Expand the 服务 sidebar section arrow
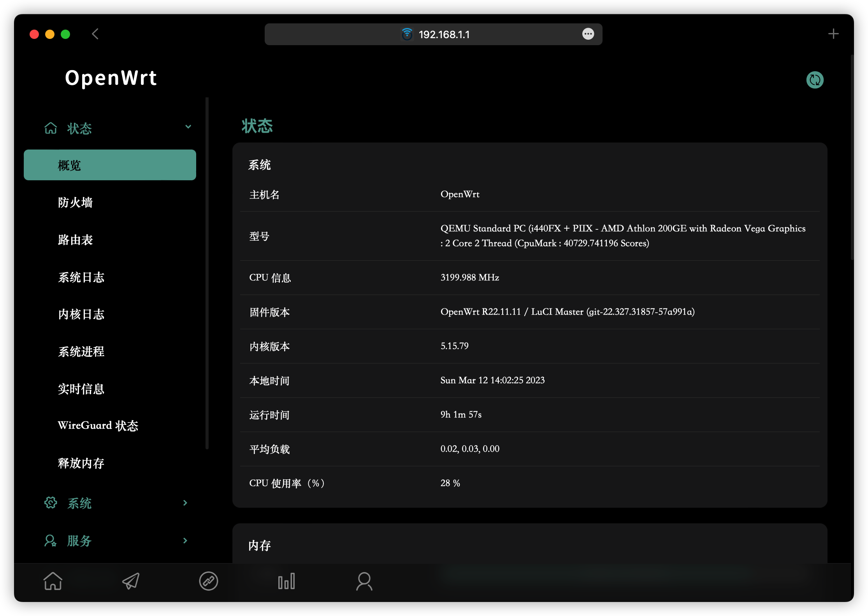Screen dimensions: 868x616 click(185, 540)
